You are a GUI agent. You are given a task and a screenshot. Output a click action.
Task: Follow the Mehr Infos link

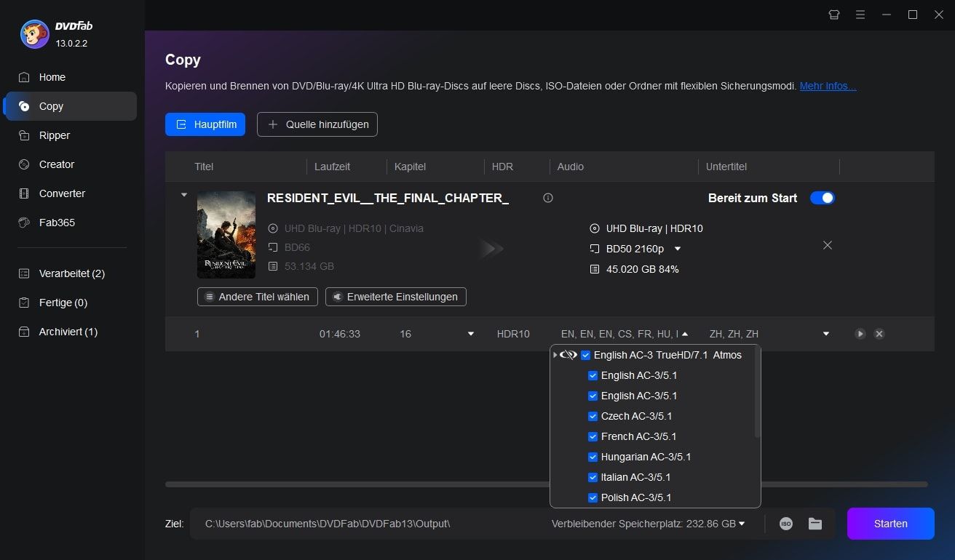point(828,86)
